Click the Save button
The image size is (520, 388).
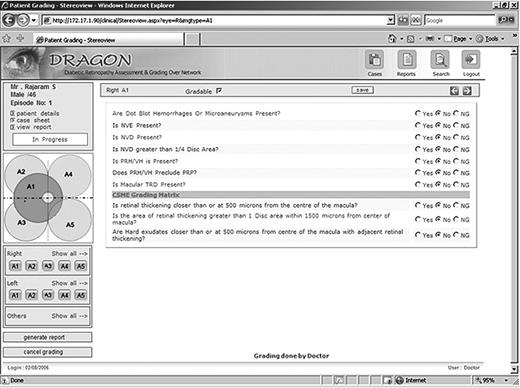coord(363,90)
